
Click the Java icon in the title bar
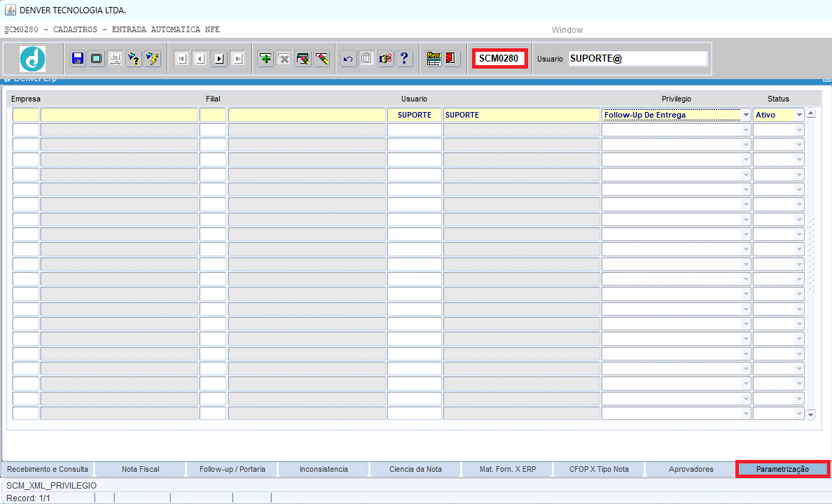[x=10, y=10]
